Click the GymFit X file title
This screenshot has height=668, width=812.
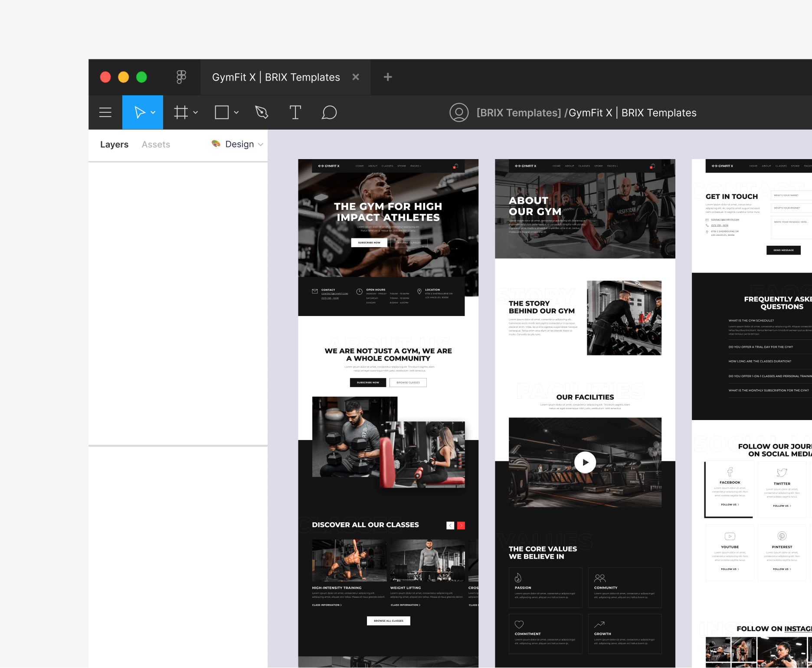click(632, 113)
